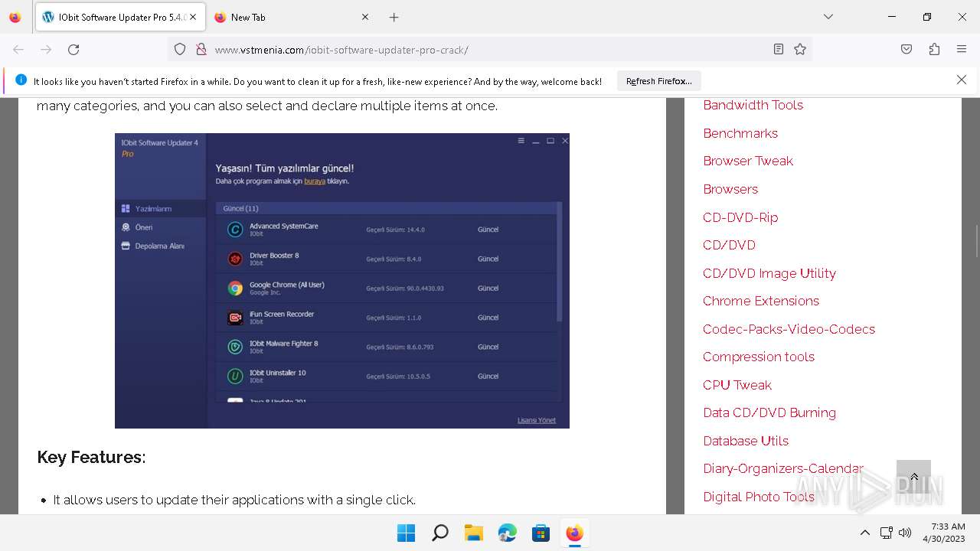Open Windows Start menu
Image resolution: width=980 pixels, height=551 pixels.
(x=406, y=533)
